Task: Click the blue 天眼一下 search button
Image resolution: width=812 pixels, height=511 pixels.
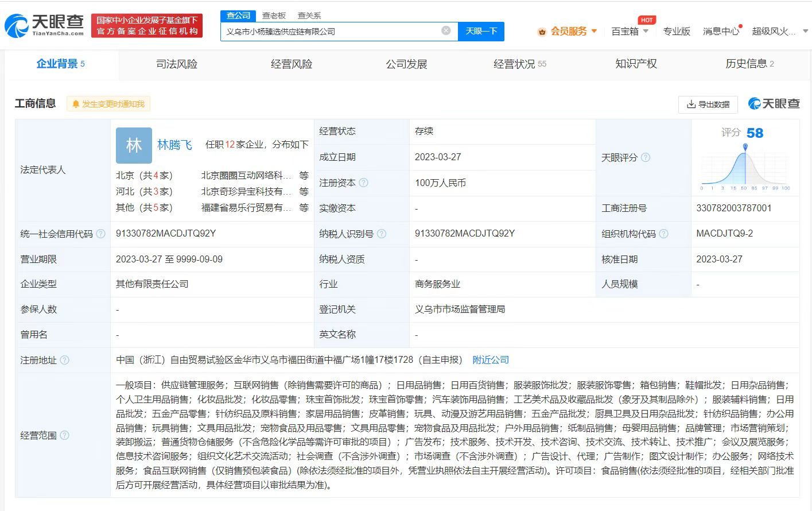Action: coord(481,31)
